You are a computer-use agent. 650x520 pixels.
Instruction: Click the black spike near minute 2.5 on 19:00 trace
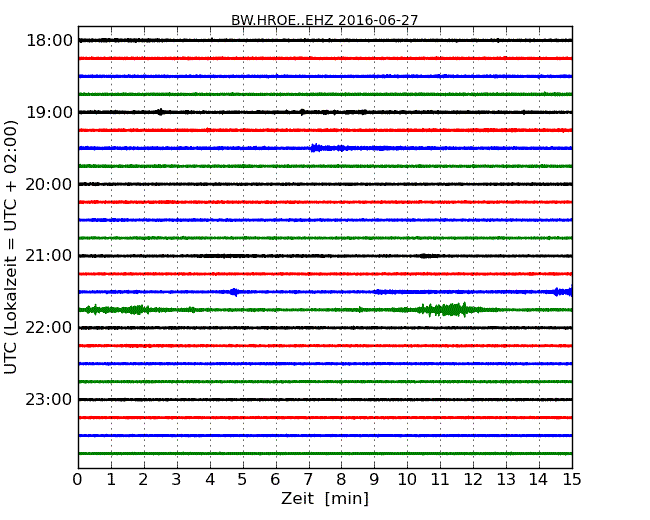tap(160, 112)
